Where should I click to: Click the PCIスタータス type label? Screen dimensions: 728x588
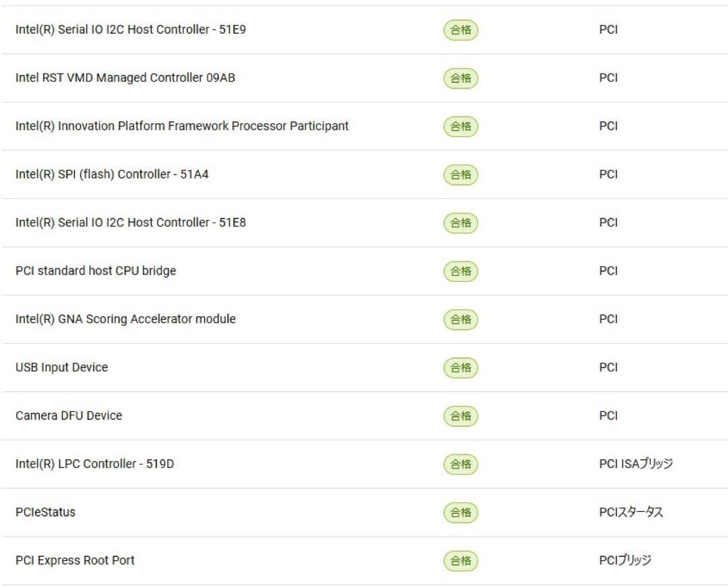631,512
